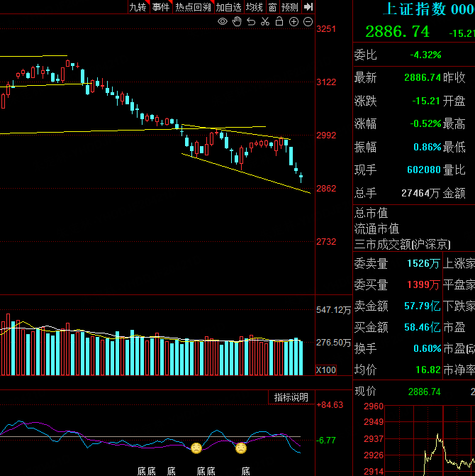Click the first sad-face signal marker
Screen dimensions: 475x476
[196, 448]
